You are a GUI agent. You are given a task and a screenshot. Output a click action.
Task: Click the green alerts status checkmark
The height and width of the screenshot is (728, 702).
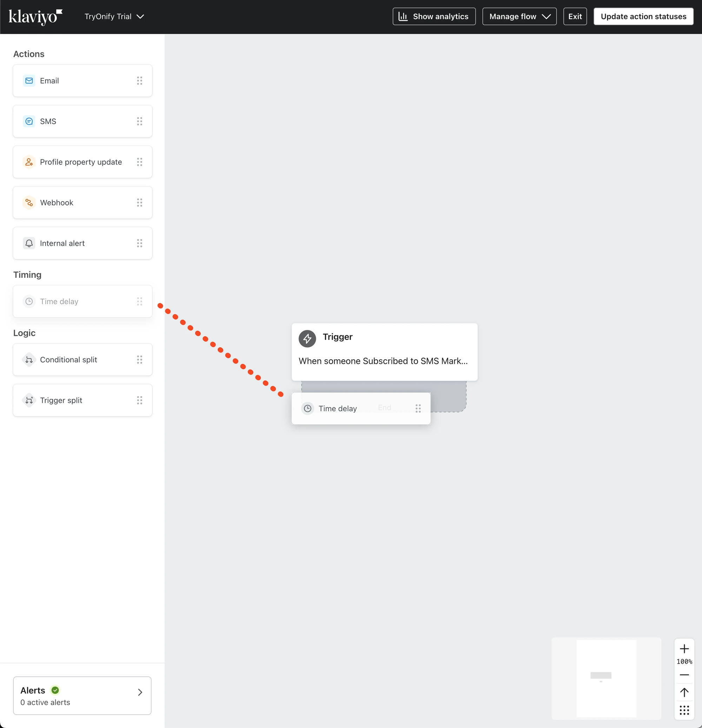[x=55, y=690]
